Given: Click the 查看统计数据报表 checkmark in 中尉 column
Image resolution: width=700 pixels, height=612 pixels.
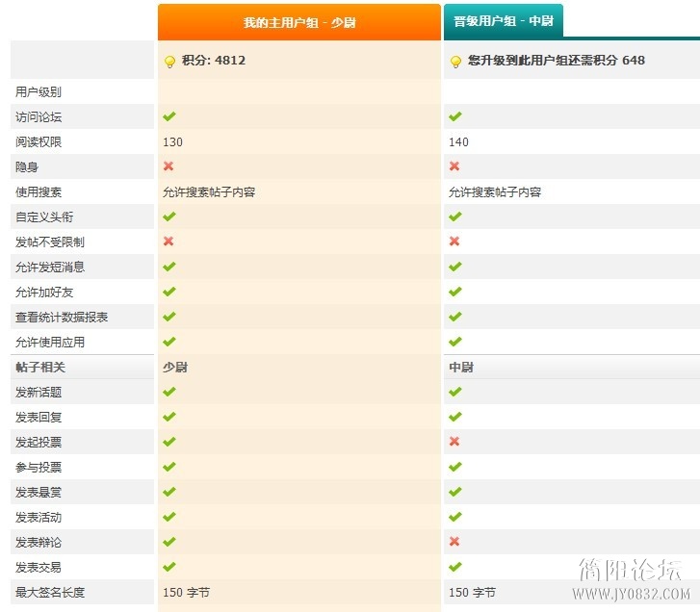Looking at the screenshot, I should (x=454, y=317).
